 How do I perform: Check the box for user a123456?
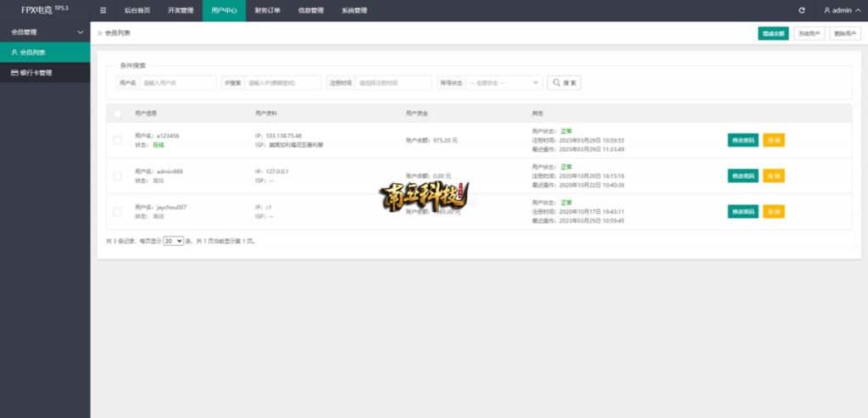117,141
